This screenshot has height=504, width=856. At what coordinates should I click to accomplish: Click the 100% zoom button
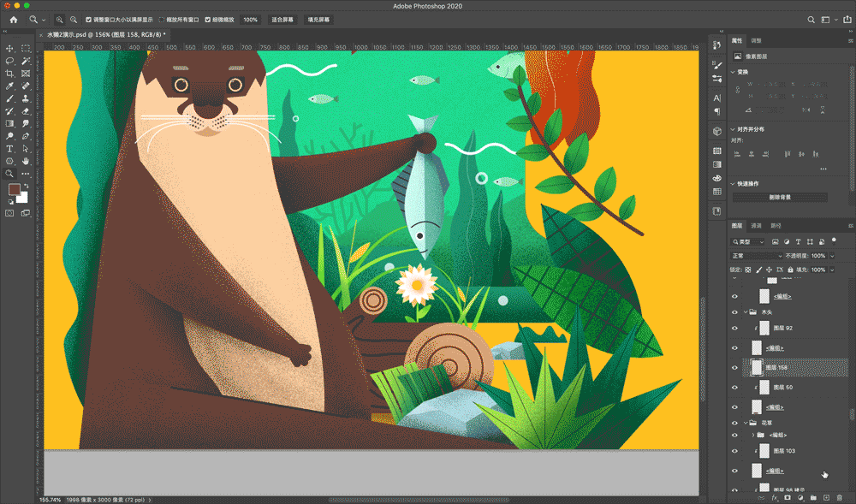tap(251, 20)
